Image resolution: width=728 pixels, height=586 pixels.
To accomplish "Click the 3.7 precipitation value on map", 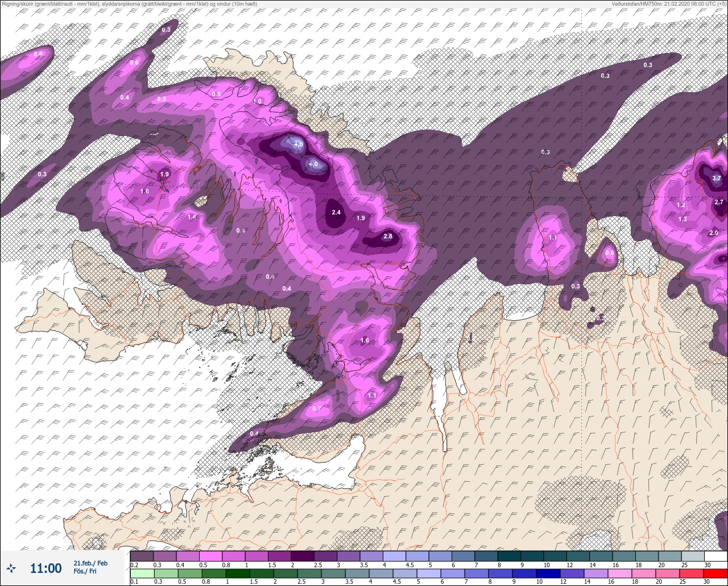I will click(717, 178).
